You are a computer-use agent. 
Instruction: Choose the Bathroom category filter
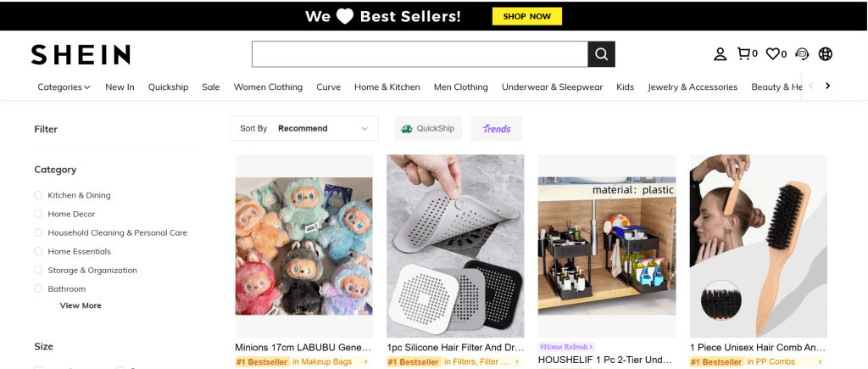(38, 288)
